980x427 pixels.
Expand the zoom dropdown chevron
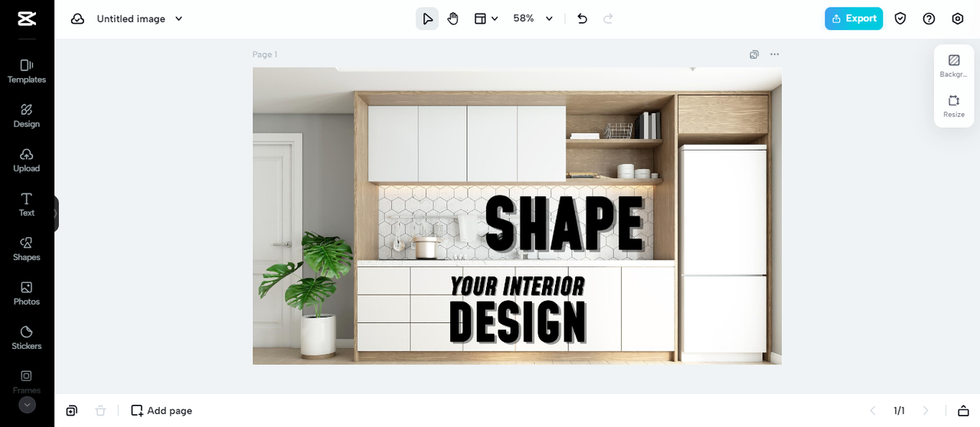[x=549, y=18]
